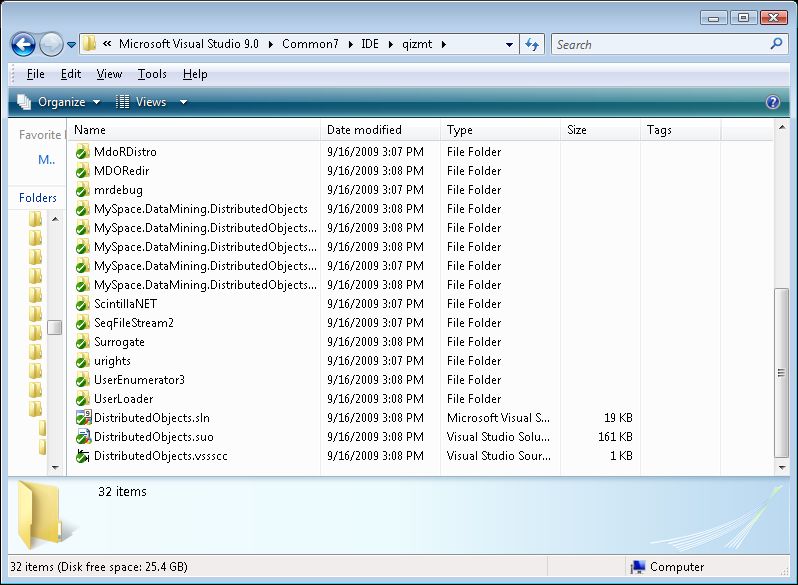Screen dimensions: 798x585
Task: Click the file list scrollbar thumb
Action: (781, 373)
